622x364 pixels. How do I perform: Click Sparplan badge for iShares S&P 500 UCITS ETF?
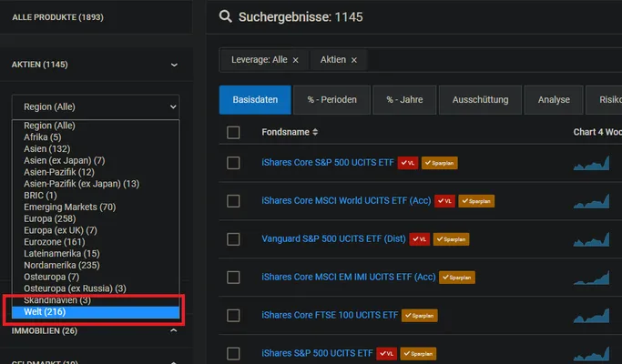[418, 353]
